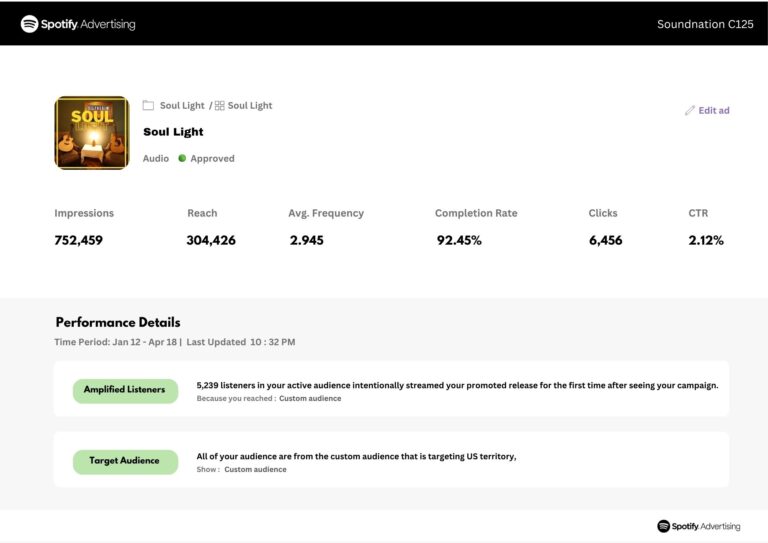Click Custom audience under Because you reached
Screen dimensions: 768x543
(x=310, y=399)
